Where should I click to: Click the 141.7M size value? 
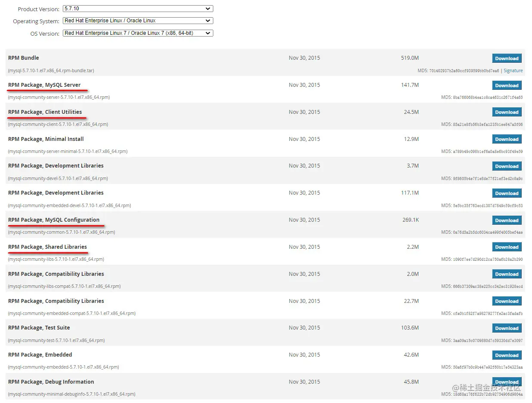[x=410, y=85]
